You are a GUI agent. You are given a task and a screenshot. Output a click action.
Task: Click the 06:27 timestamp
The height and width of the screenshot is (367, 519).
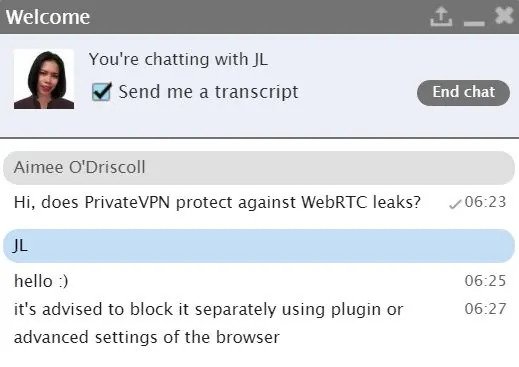pos(485,309)
